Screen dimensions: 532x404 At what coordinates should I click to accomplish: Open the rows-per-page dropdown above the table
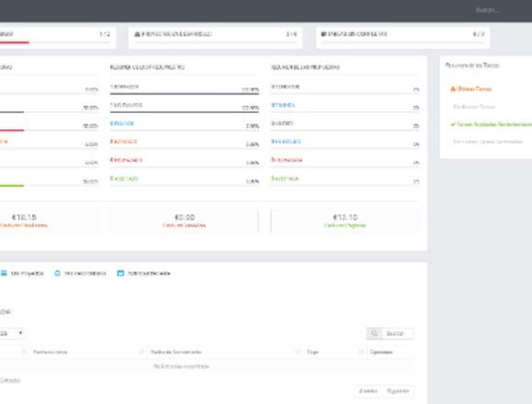11,333
